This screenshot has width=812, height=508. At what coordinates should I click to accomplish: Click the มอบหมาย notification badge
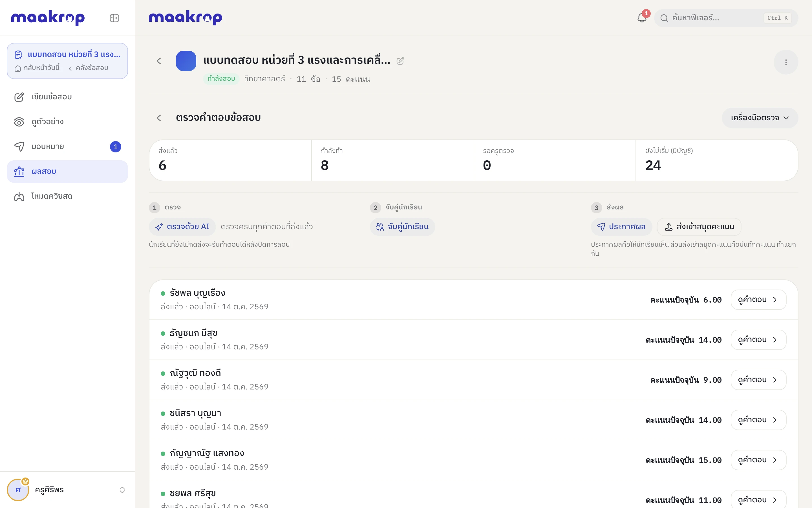tap(115, 146)
